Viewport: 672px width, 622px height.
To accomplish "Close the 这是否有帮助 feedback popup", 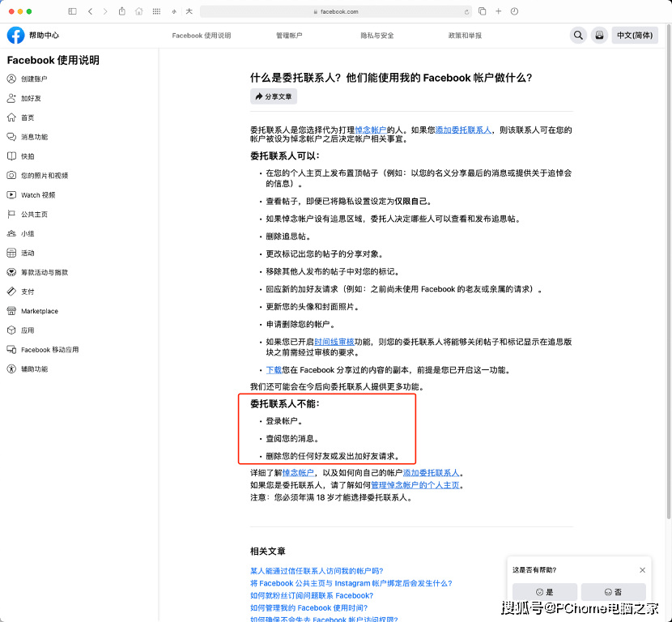I will tap(642, 570).
